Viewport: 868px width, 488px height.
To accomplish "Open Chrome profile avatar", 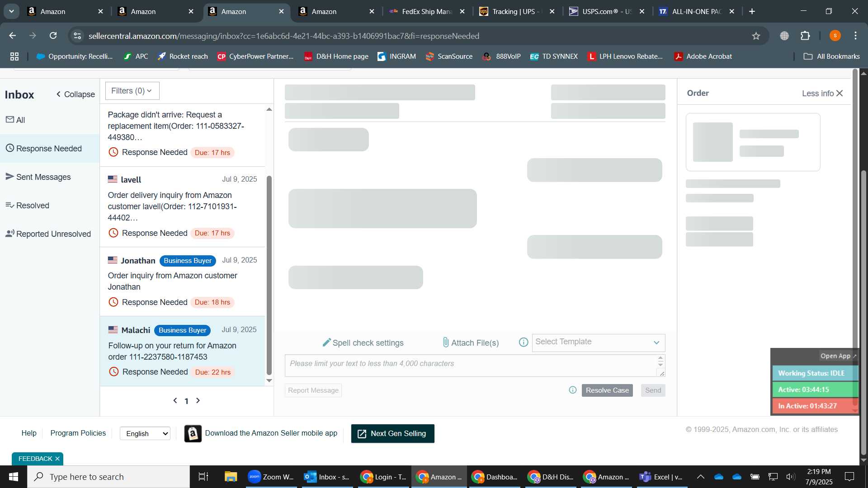I will (835, 36).
